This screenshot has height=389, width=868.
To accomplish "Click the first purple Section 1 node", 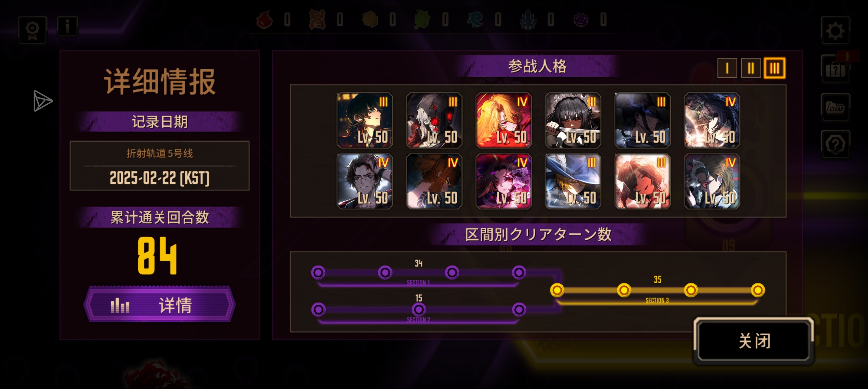I will pos(318,273).
